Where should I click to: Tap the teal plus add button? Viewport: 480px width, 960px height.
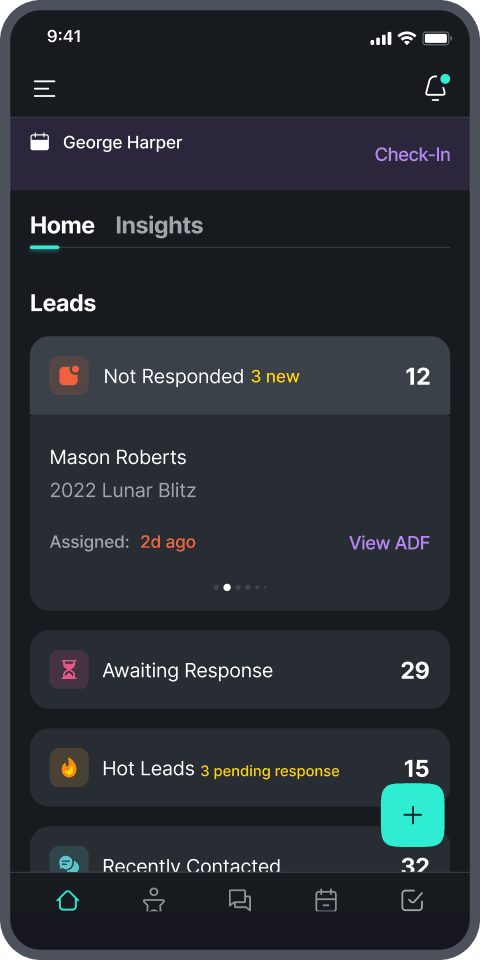tap(413, 815)
